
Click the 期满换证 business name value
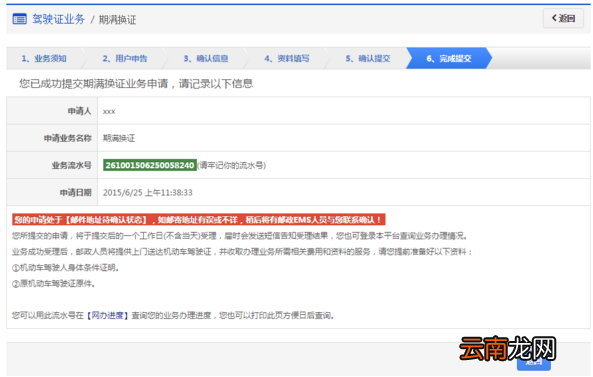119,138
